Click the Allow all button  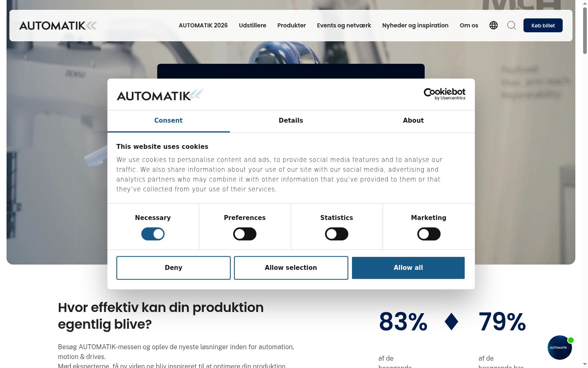[408, 268]
